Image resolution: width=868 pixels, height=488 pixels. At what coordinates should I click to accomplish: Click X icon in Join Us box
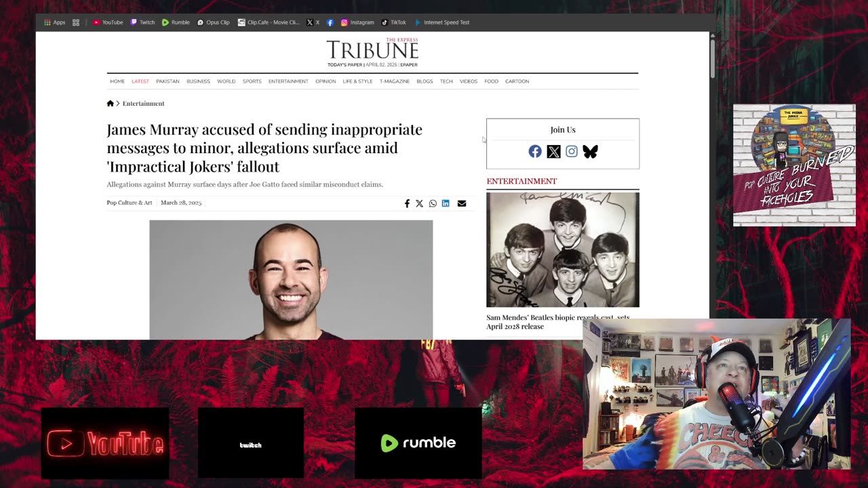point(553,152)
